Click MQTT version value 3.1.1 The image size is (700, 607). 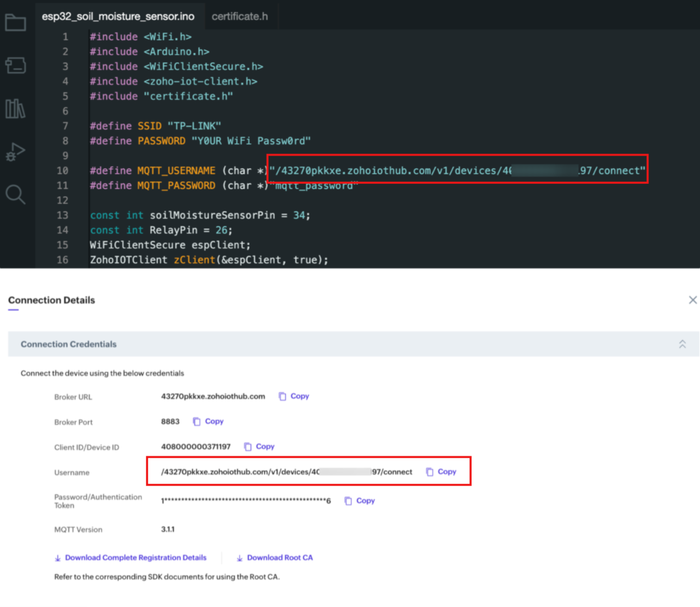point(167,529)
